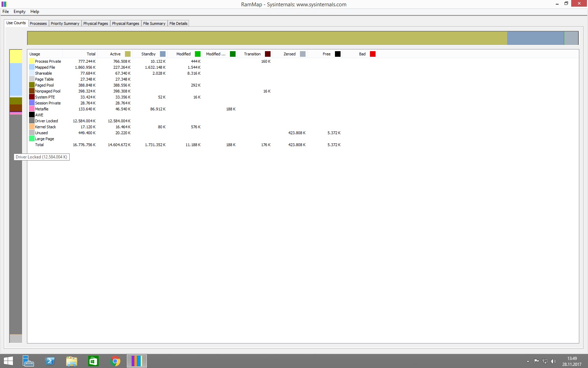Click the Kernel Stack peach swatch

pos(32,127)
